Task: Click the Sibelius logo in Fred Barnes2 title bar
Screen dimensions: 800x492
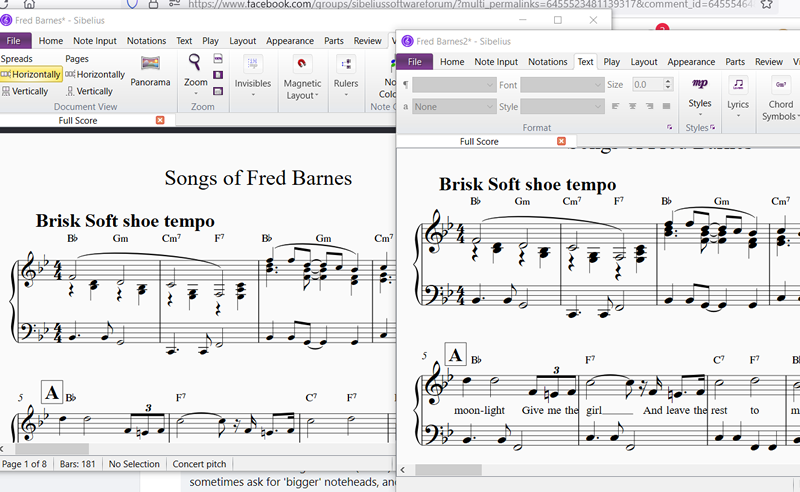Action: pyautogui.click(x=407, y=41)
